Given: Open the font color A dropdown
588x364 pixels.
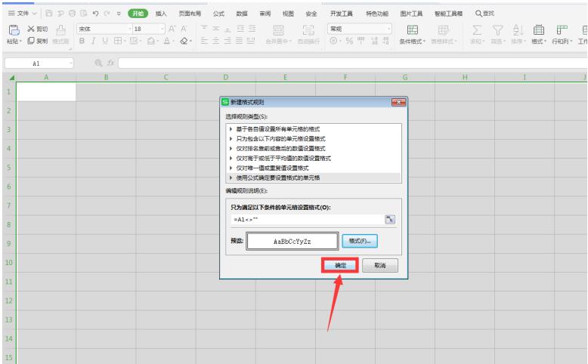Looking at the screenshot, I should coord(174,41).
